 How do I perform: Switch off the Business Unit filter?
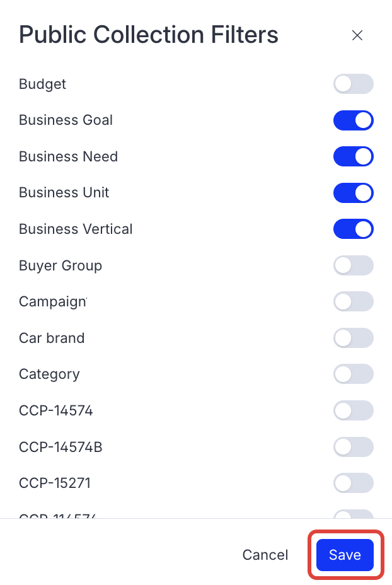pos(353,193)
